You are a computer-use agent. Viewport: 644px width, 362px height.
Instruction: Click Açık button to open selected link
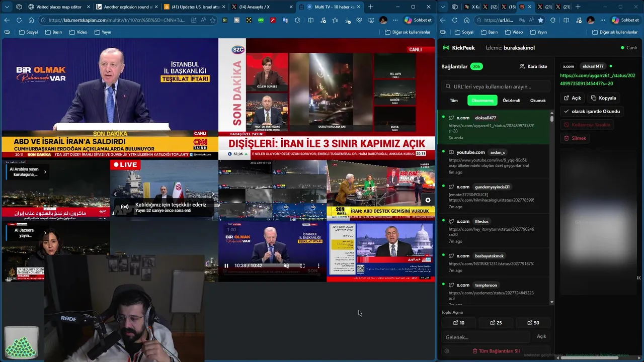point(573,98)
